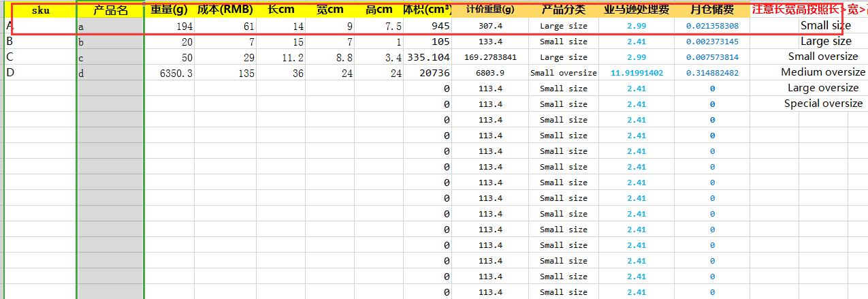Click "Large size" category cell in row A

point(564,27)
